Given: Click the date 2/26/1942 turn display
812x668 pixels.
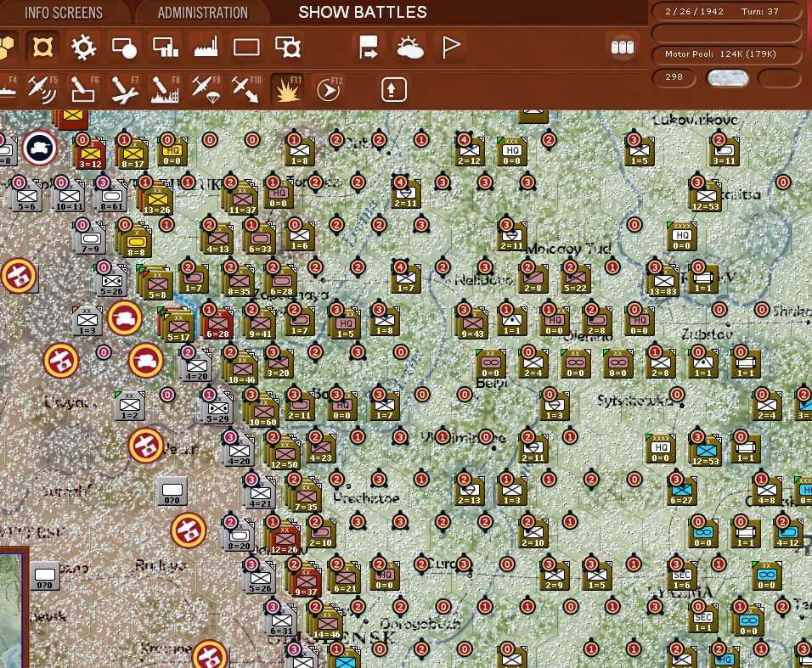Looking at the screenshot, I should coord(726,11).
